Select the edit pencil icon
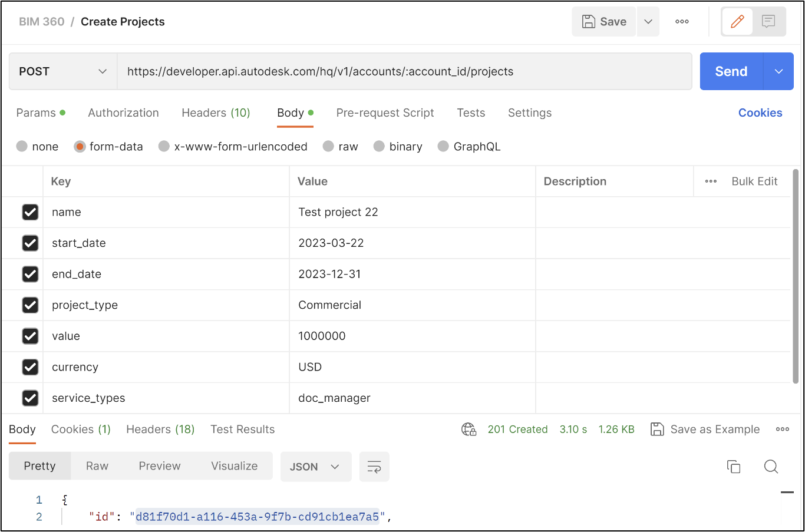 [737, 21]
